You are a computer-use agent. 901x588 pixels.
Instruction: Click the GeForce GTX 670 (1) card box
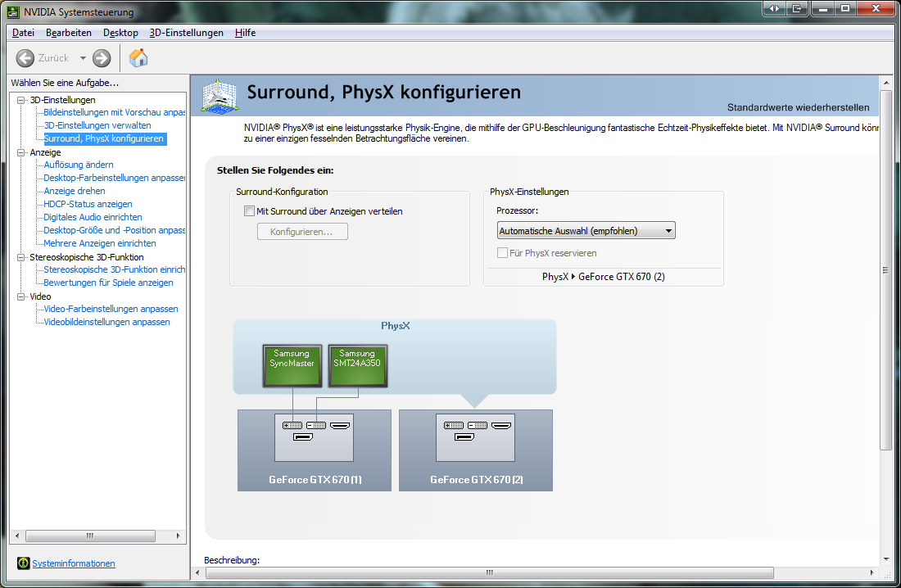[315, 450]
